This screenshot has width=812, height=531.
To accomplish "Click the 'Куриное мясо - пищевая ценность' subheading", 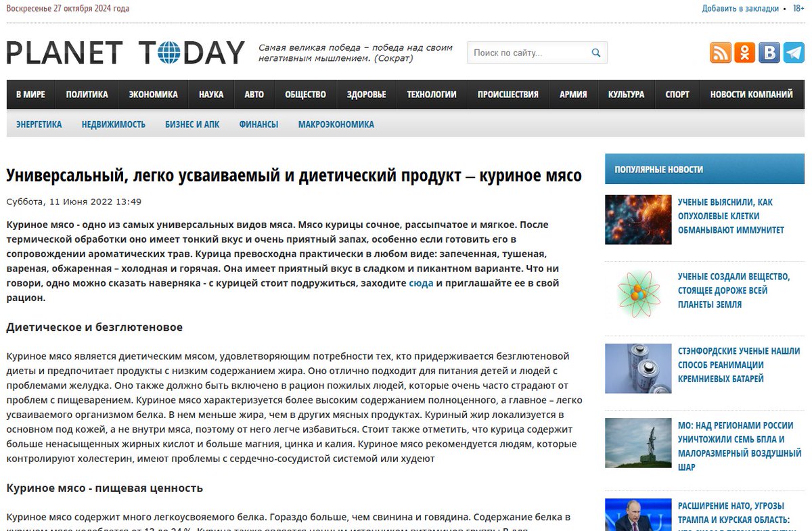I will pyautogui.click(x=104, y=488).
